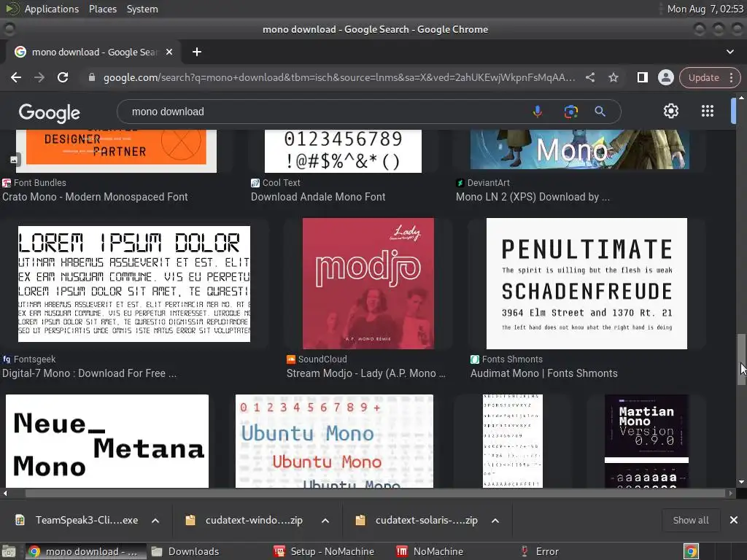
Task: Open Digital-7 Mono Fontsgeek result link
Action: 89,373
